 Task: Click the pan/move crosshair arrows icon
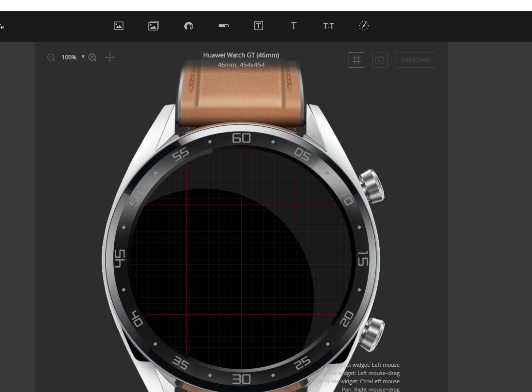110,57
